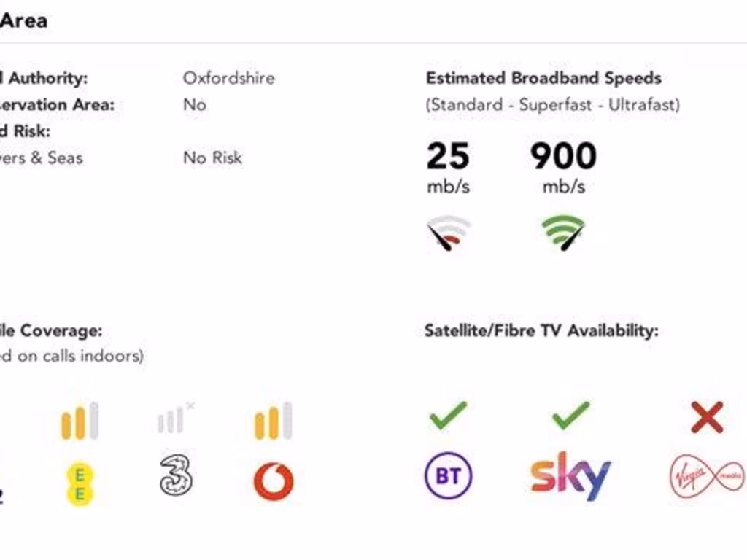The width and height of the screenshot is (747, 560).
Task: Click the EE network logo
Action: [80, 484]
